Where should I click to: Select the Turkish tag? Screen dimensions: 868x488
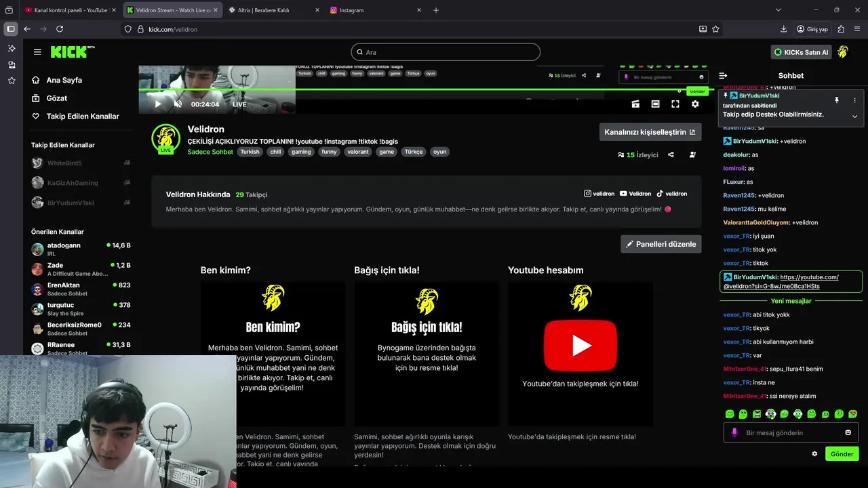coord(250,152)
